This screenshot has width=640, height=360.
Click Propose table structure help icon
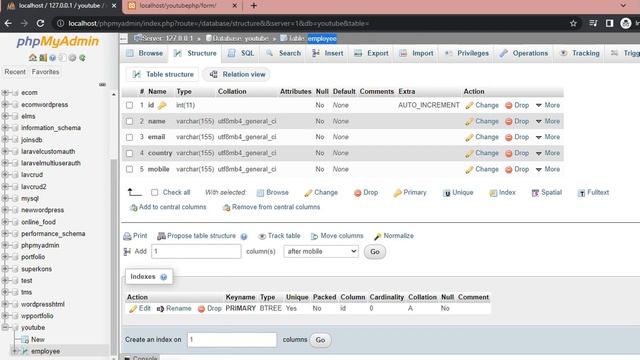(244, 236)
